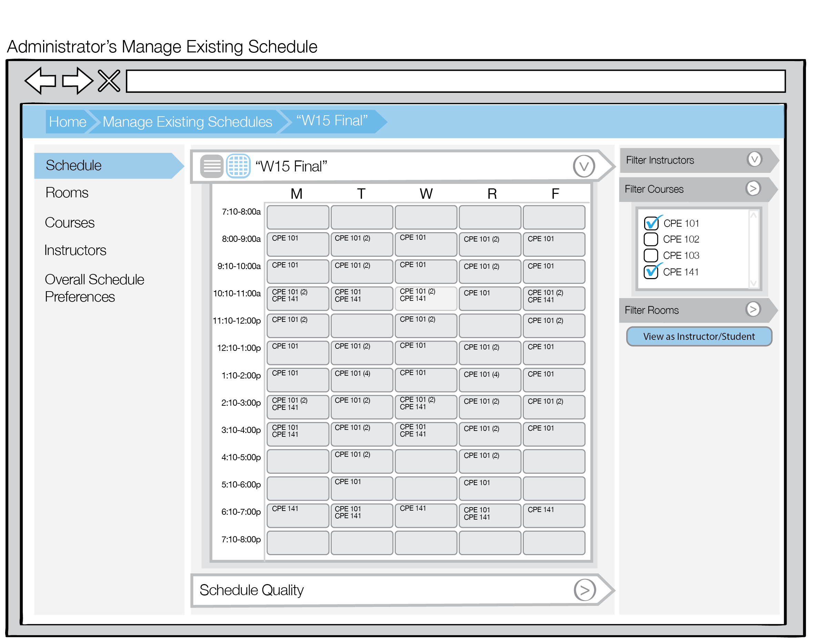Image resolution: width=840 pixels, height=640 pixels.
Task: Click the browser address bar
Action: pyautogui.click(x=456, y=81)
